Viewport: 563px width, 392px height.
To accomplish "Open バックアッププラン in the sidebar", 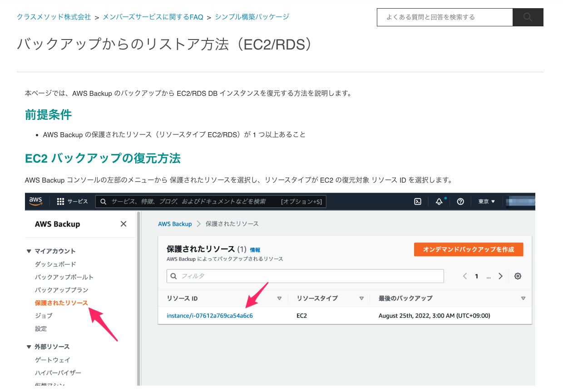I will pyautogui.click(x=61, y=290).
